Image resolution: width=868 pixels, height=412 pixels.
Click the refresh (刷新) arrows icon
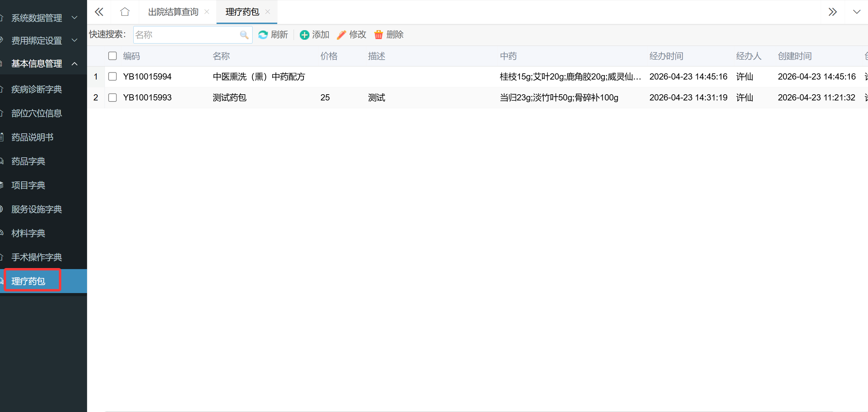coord(263,35)
